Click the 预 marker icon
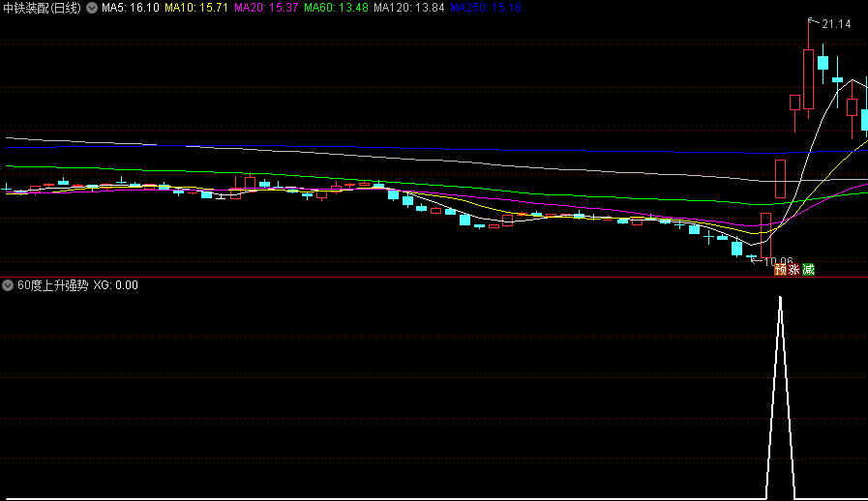868x501 pixels. click(781, 270)
